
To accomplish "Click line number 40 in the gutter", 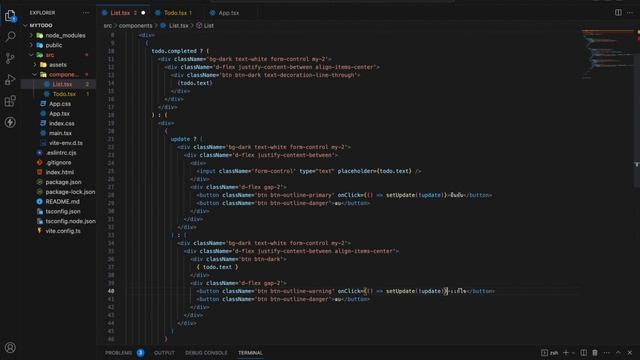I will [x=111, y=291].
